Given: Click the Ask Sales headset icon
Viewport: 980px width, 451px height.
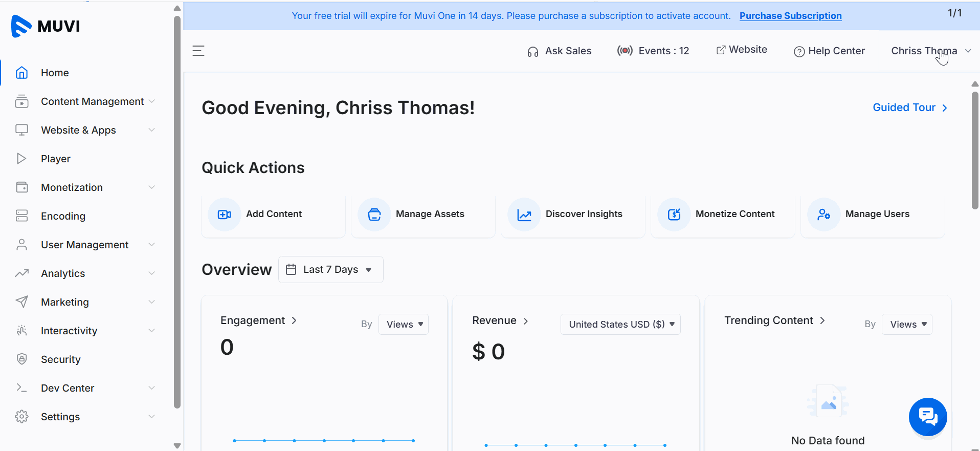Looking at the screenshot, I should [x=533, y=52].
